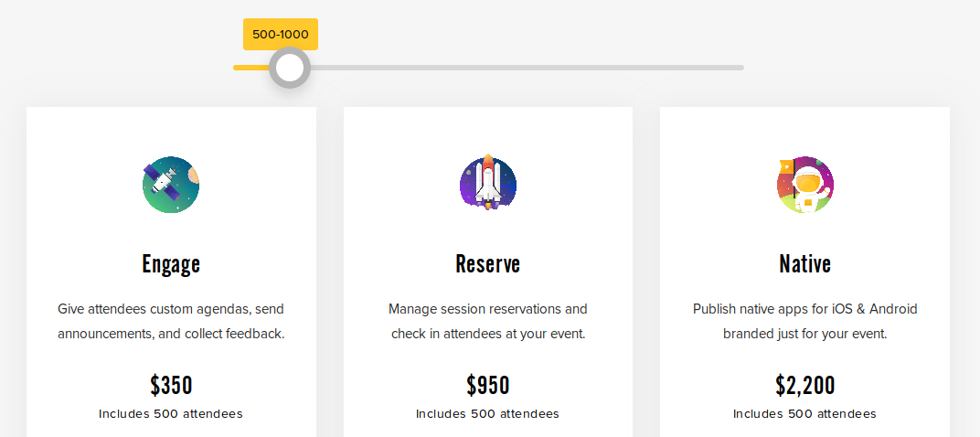Screen dimensions: 980x437
Task: Select the Engage plan heading
Action: pos(171,264)
